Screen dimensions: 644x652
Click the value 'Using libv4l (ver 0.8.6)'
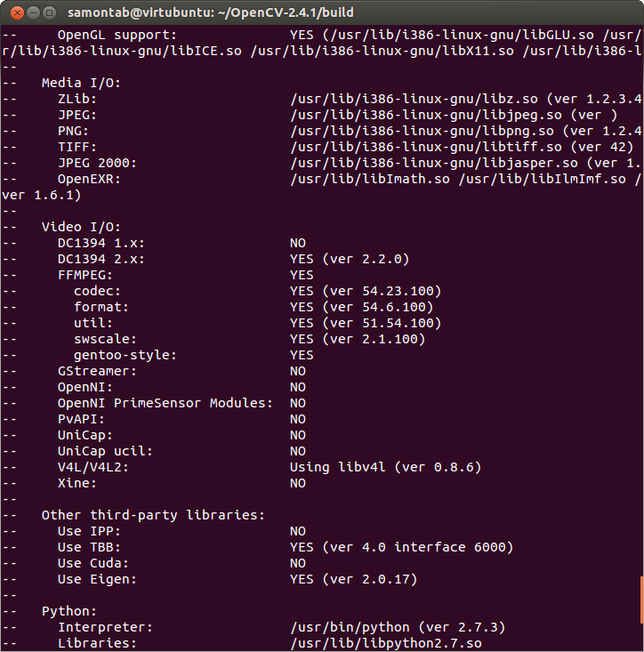[386, 467]
